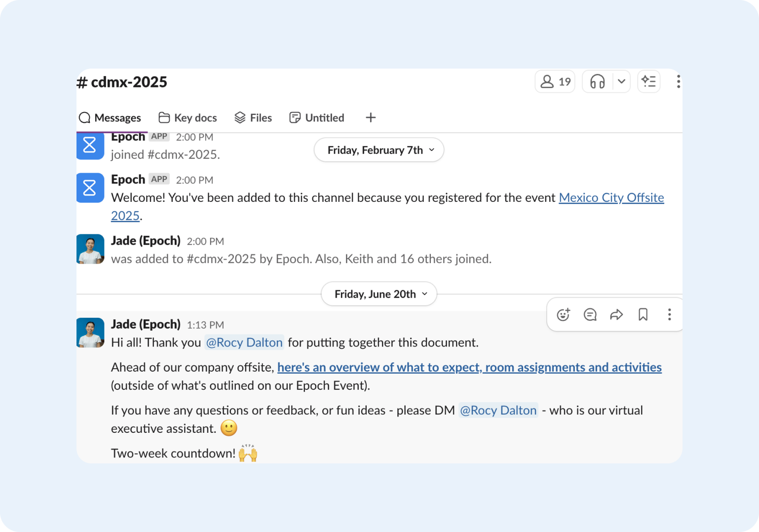
Task: Open more actions for Jade's message
Action: (669, 314)
